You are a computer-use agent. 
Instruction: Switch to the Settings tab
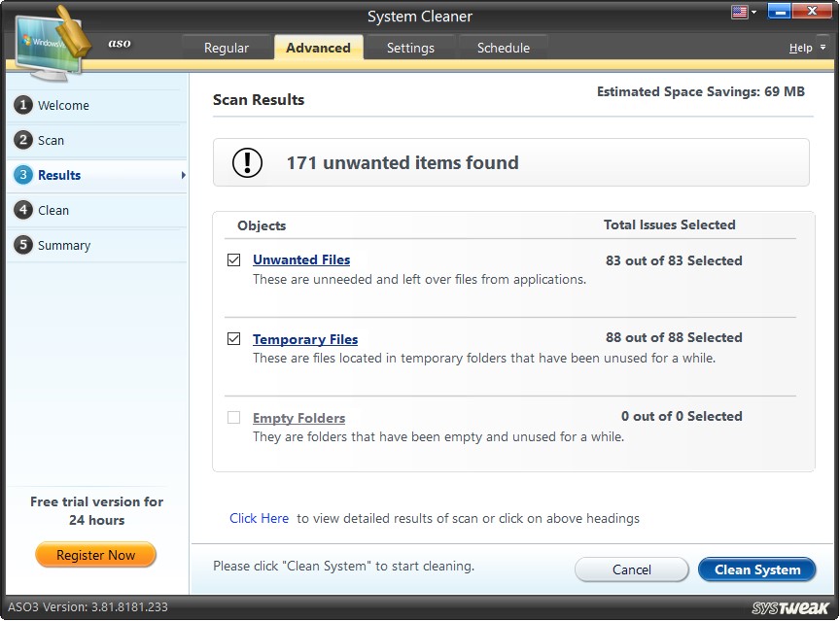[409, 47]
